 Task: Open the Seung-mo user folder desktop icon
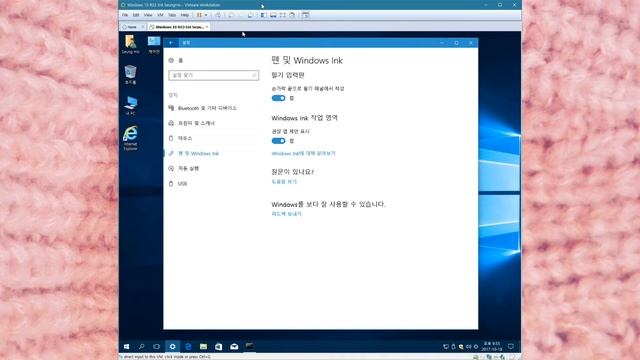click(x=130, y=44)
